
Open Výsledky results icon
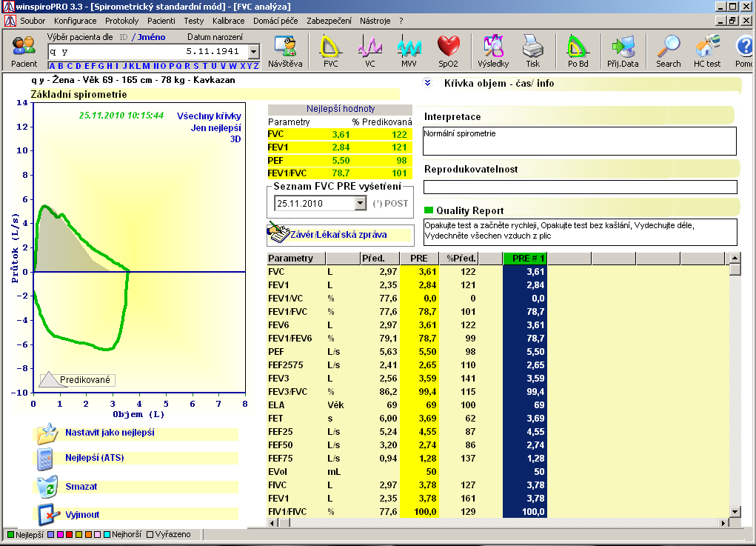coord(493,47)
